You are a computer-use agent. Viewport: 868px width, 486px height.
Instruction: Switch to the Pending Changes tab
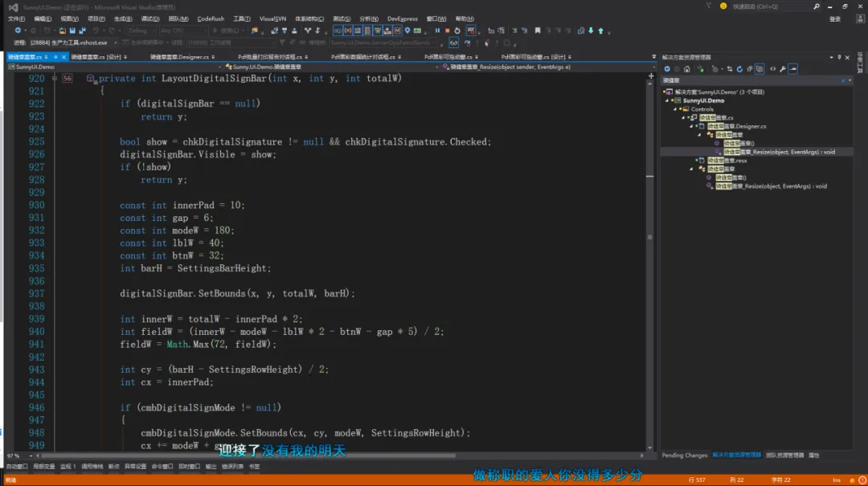point(684,455)
